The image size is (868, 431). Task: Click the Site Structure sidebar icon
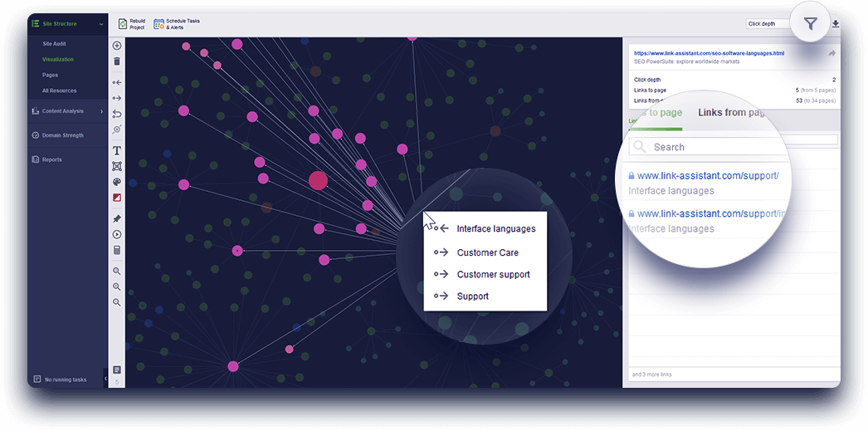click(x=35, y=24)
